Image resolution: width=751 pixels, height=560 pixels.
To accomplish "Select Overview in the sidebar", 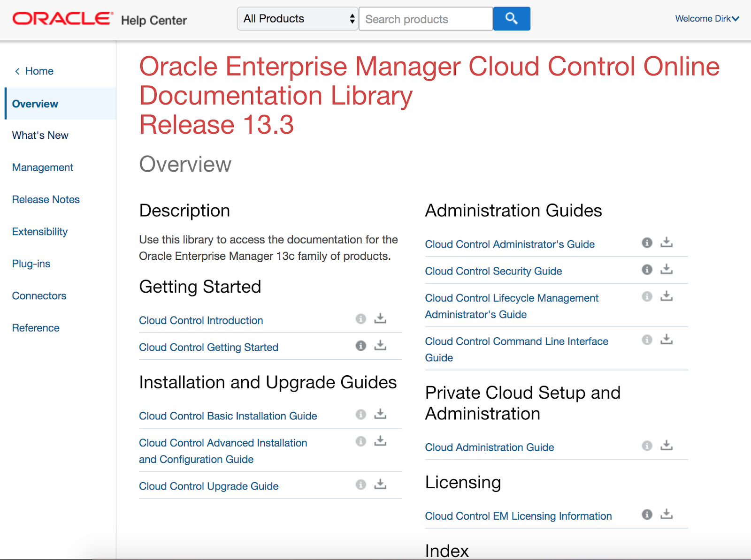I will 61,104.
